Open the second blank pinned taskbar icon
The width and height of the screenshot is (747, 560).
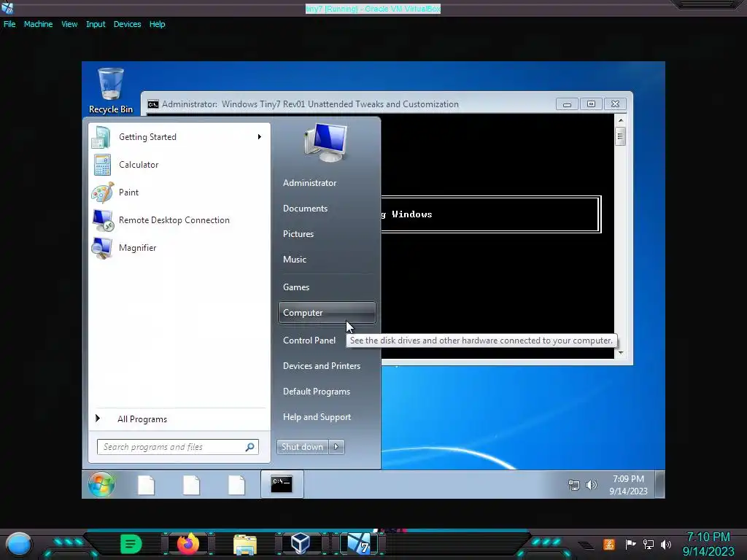(x=192, y=485)
